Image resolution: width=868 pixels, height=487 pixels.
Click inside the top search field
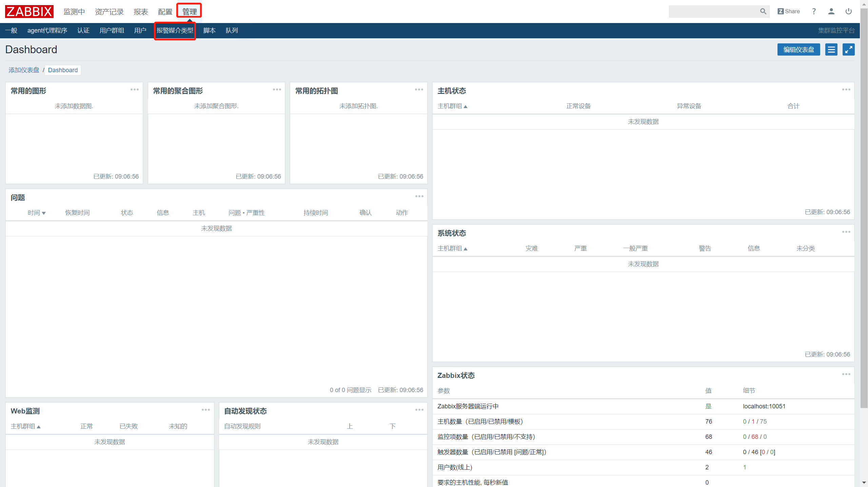point(712,11)
